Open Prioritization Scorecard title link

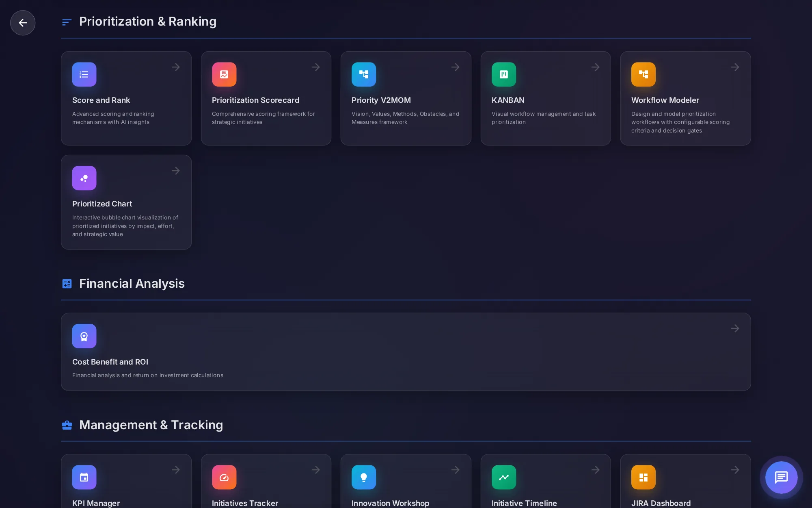coord(255,100)
